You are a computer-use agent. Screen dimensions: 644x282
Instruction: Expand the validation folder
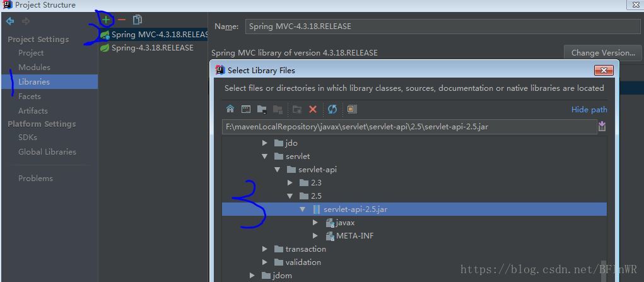[265, 262]
